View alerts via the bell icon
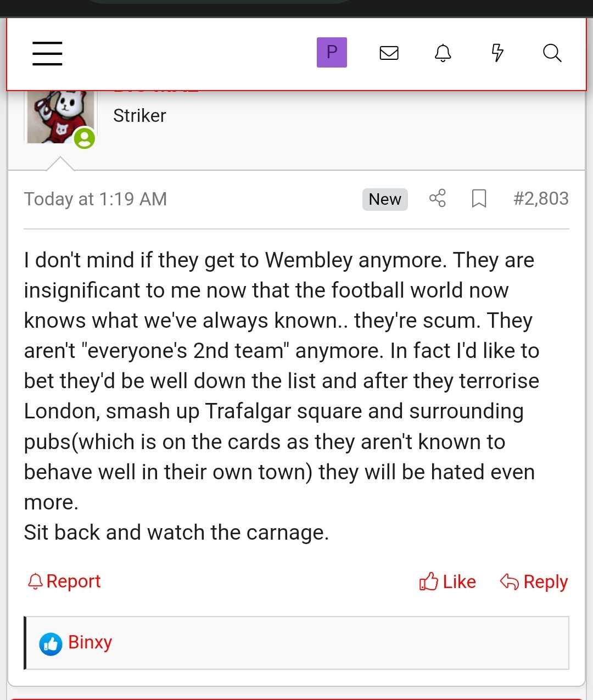This screenshot has height=700, width=593. 443,53
